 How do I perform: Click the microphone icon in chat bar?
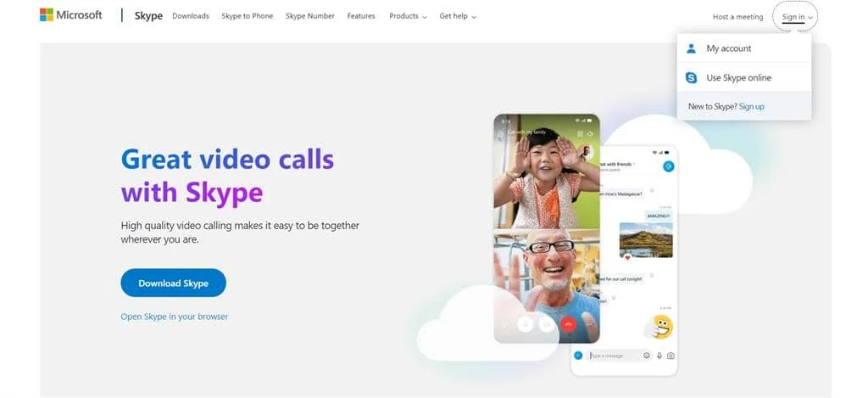click(x=659, y=356)
